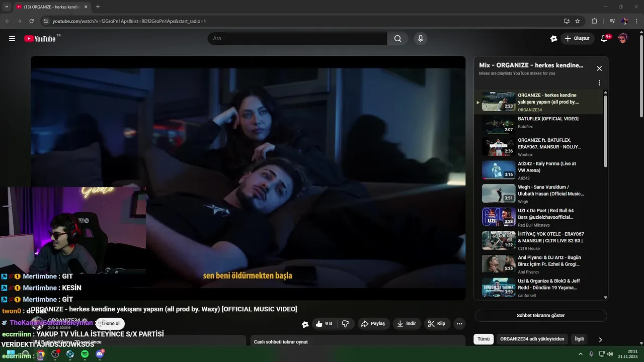Bookmark this page with star icon
Viewport: 644px width, 362px height.
578,21
